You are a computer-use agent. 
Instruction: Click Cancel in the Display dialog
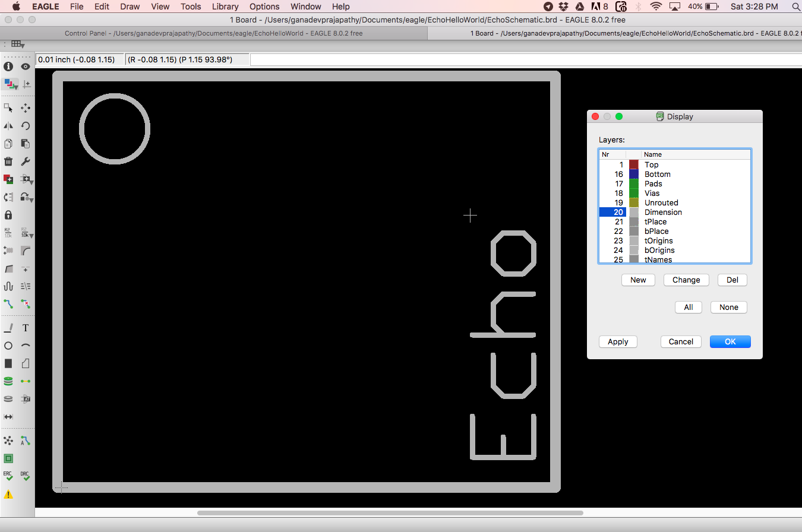pos(681,341)
